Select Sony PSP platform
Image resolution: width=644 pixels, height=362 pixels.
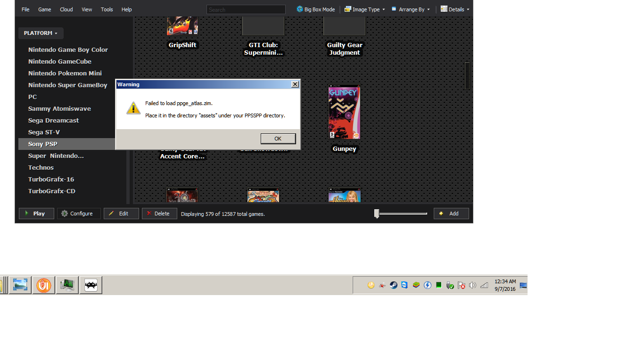[x=67, y=144]
